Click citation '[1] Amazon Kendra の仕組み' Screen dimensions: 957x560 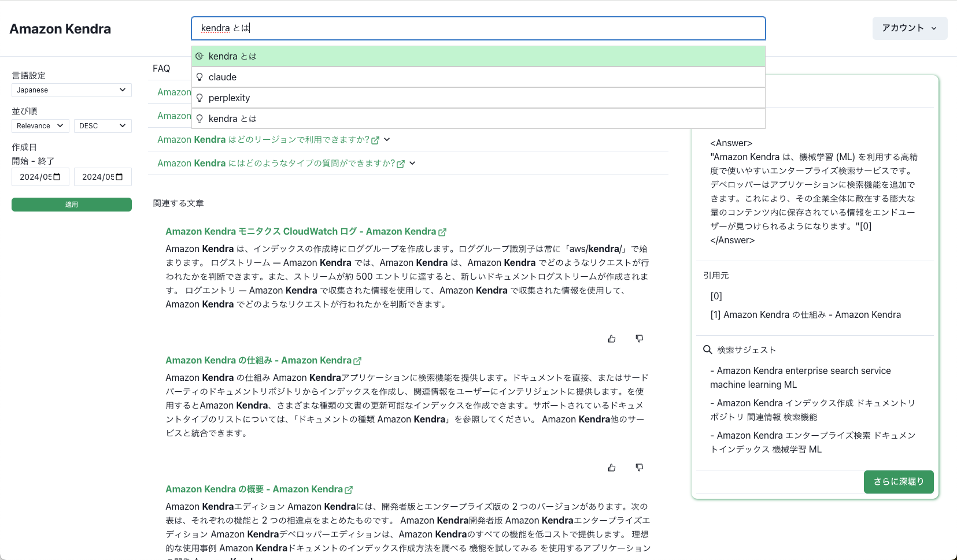tap(805, 314)
